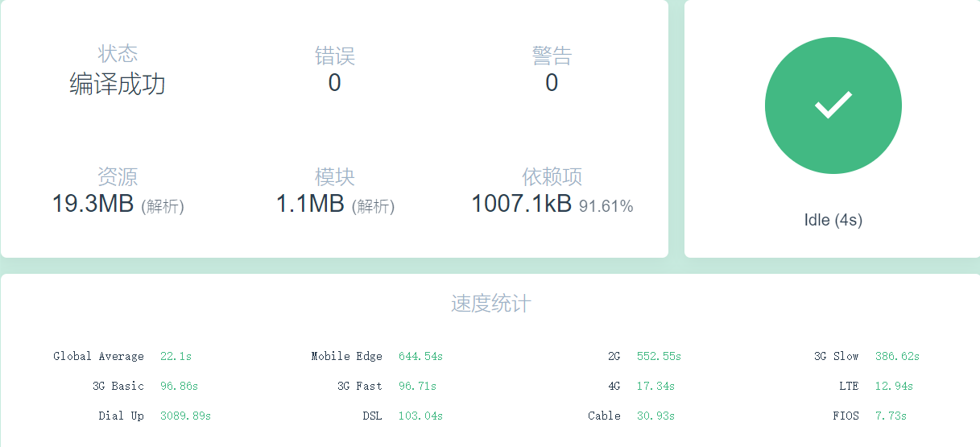Click the green checkmark status icon
Image resolution: width=980 pixels, height=447 pixels.
point(833,106)
